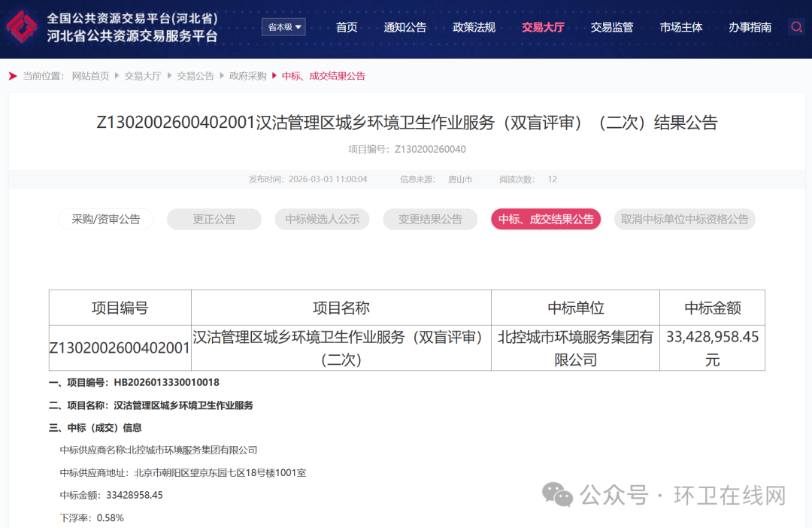Click 项目编号: Z130200260040 under the title
This screenshot has height=528, width=812.
(x=407, y=149)
